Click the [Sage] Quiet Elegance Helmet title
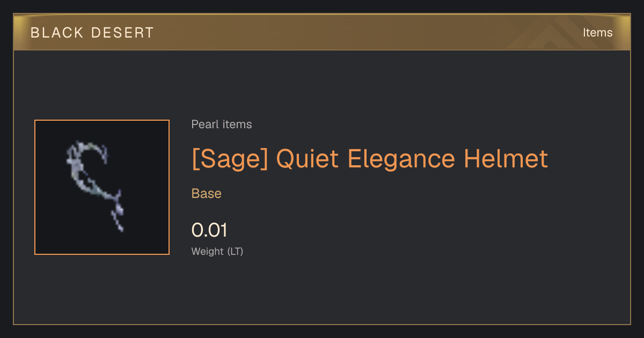The image size is (644, 338). [370, 159]
